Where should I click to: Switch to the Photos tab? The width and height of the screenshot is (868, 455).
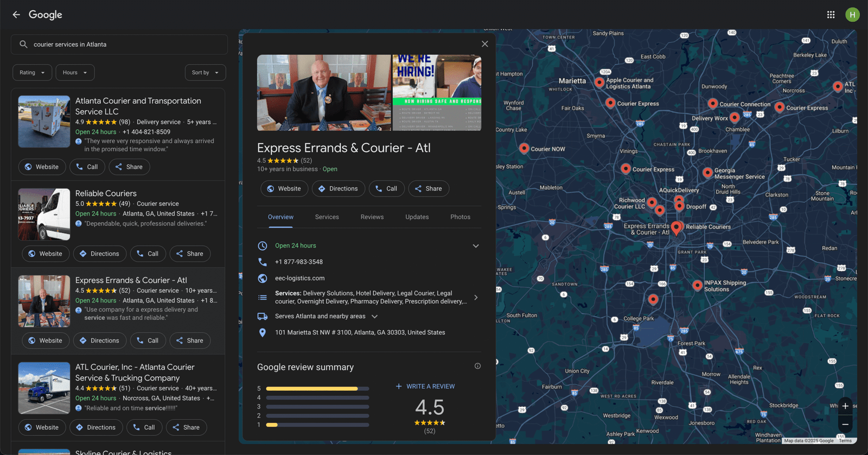tap(461, 217)
